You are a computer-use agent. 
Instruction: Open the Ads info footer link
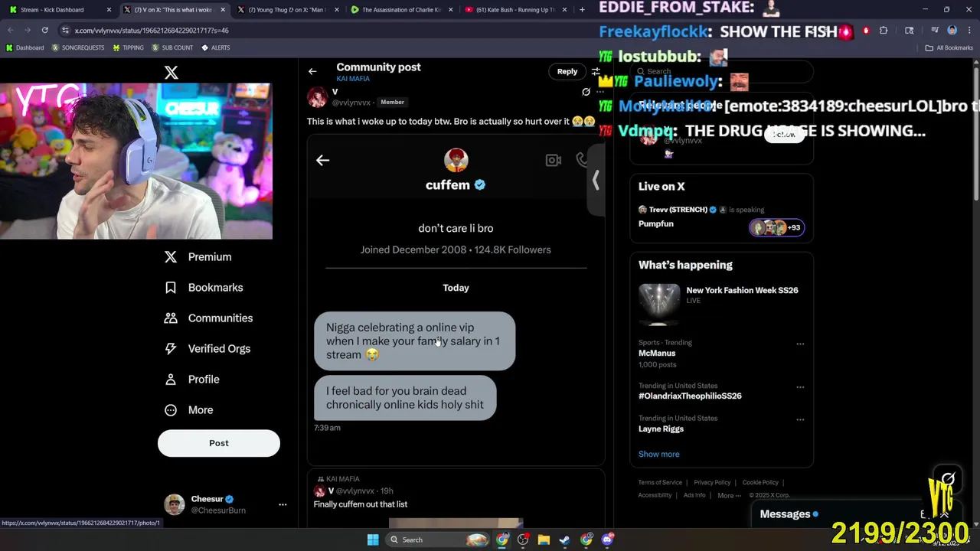pos(694,495)
